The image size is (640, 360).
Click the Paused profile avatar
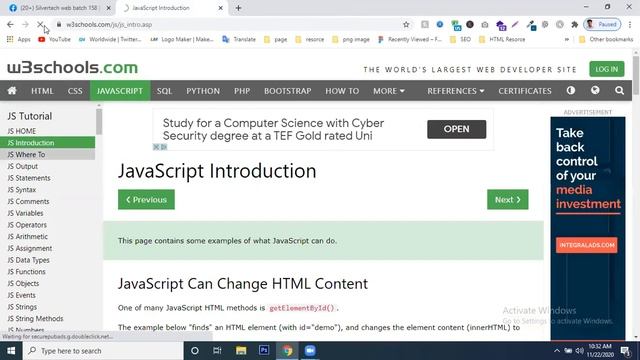coord(602,24)
